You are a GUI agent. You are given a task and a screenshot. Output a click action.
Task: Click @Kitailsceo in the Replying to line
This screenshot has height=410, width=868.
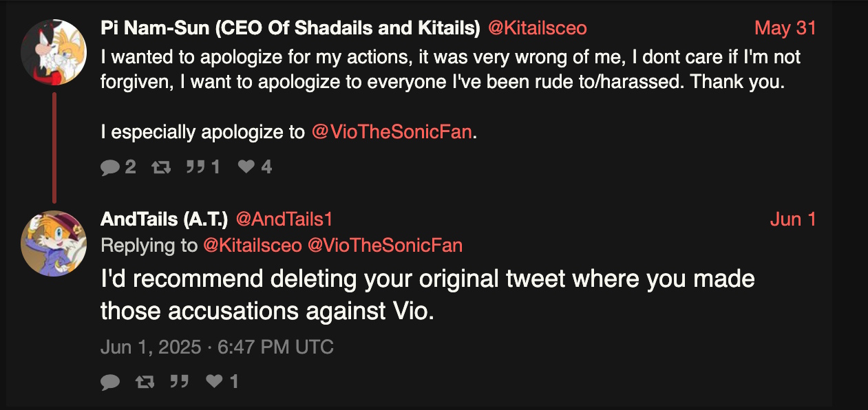point(252,246)
